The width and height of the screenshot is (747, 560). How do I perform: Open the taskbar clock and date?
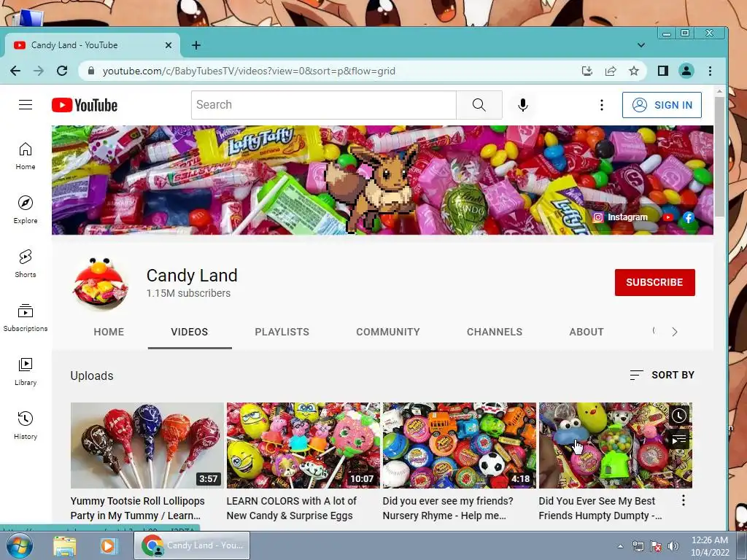710,546
